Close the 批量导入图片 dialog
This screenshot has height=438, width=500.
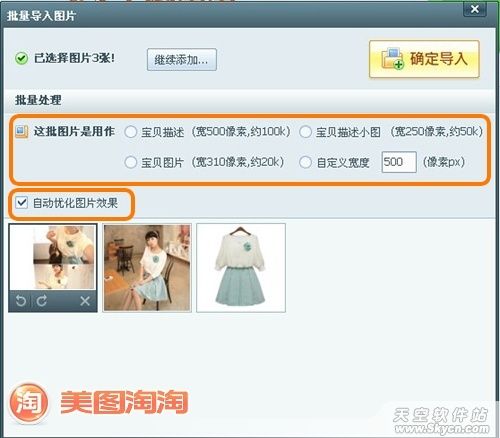coord(475,9)
